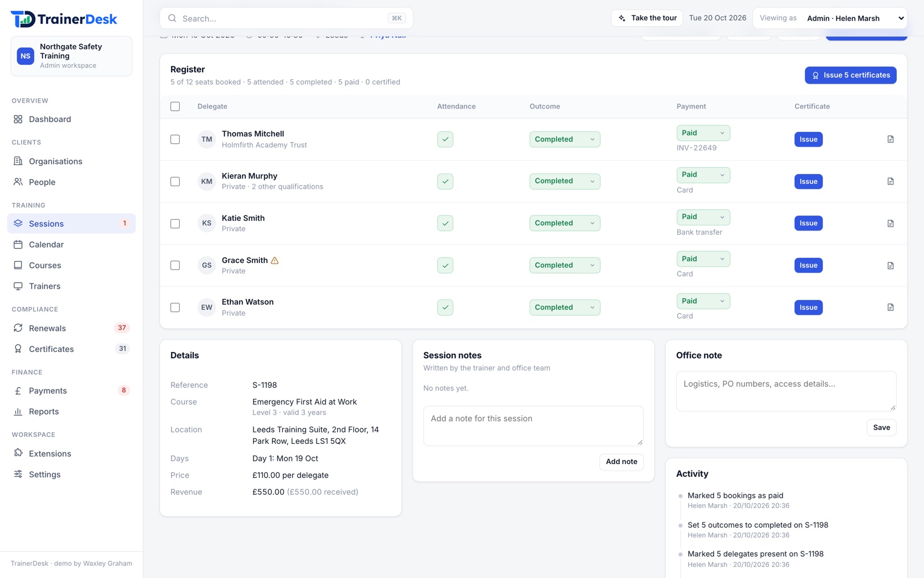This screenshot has height=578, width=924.
Task: Toggle attendance tick for Thomas Mitchell
Action: 445,139
